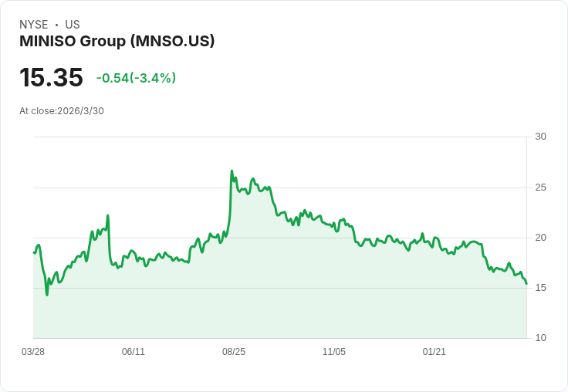Click the 15.35 closing price
Image resolution: width=568 pixels, height=392 pixels.
pyautogui.click(x=51, y=78)
